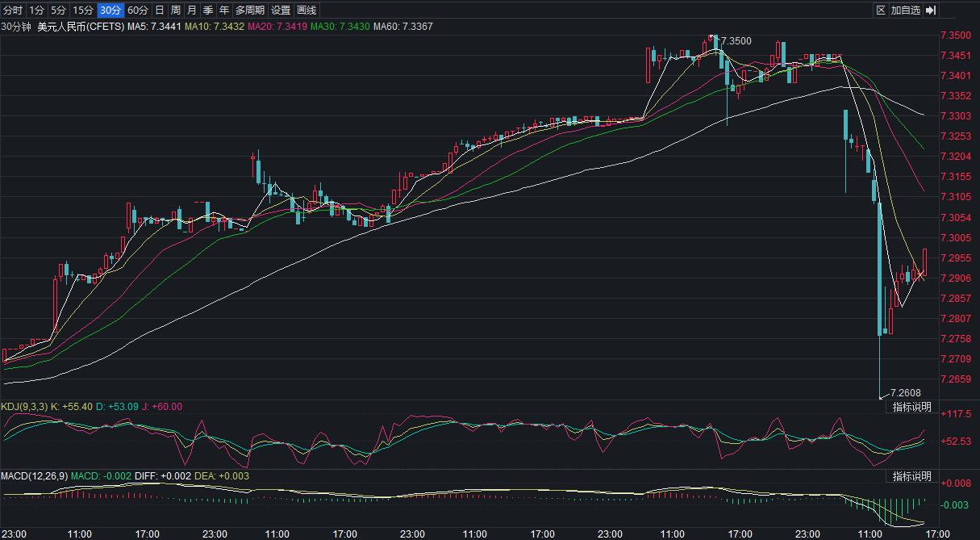Click the MA5: 7.3441 indicator label
This screenshot has height=540, width=980.
pos(154,27)
